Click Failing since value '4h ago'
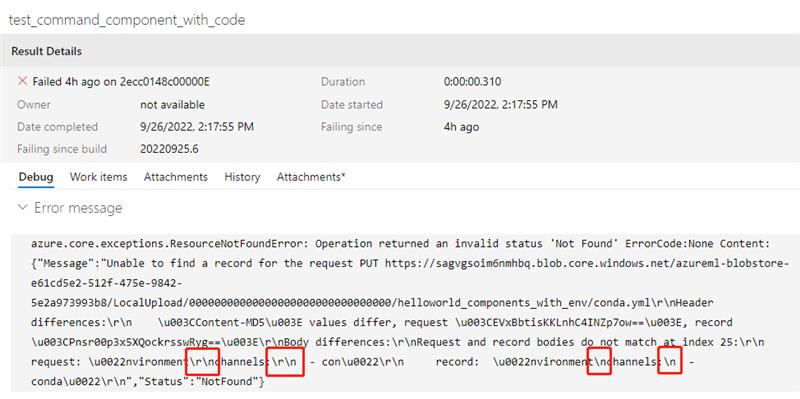 pyautogui.click(x=461, y=127)
